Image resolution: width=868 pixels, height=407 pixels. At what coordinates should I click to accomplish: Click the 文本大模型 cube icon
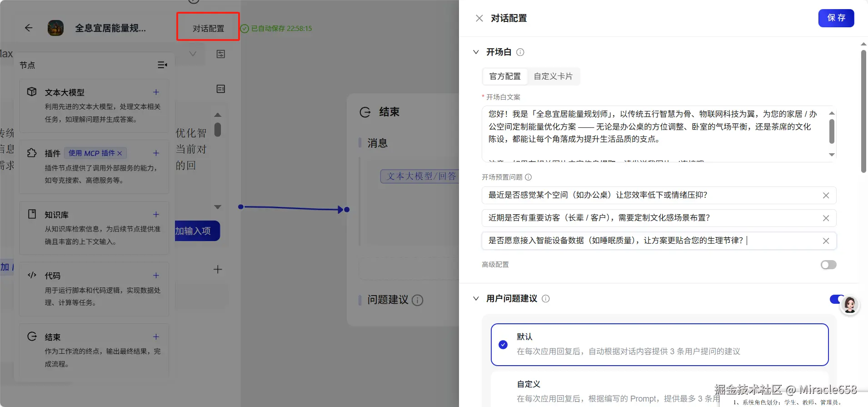[32, 91]
